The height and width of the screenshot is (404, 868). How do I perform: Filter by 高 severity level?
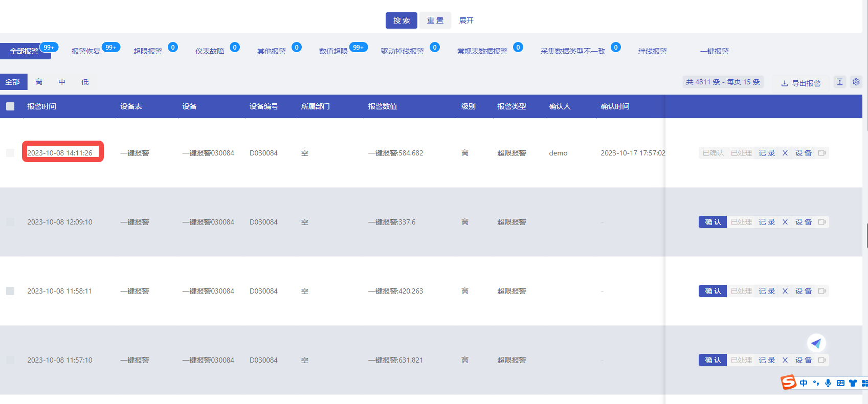39,82
